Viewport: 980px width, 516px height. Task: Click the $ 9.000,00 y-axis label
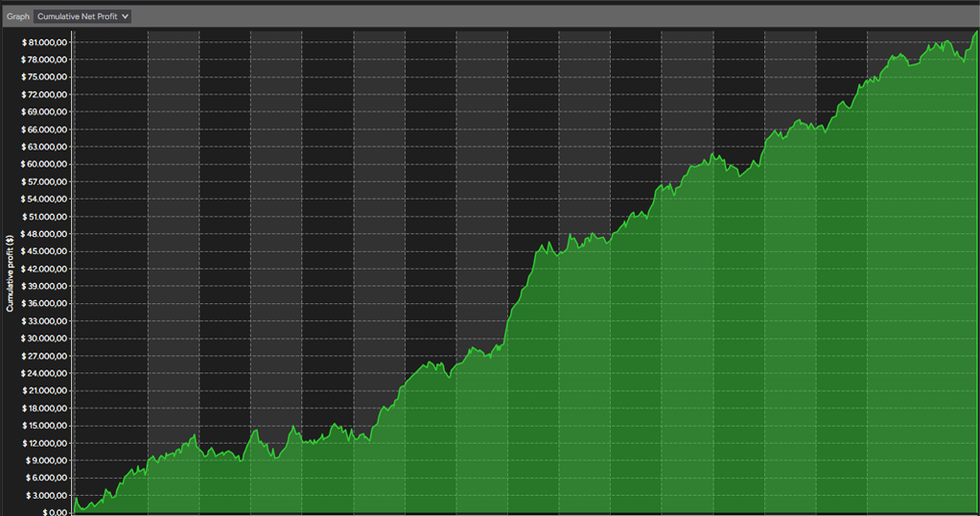pyautogui.click(x=47, y=460)
